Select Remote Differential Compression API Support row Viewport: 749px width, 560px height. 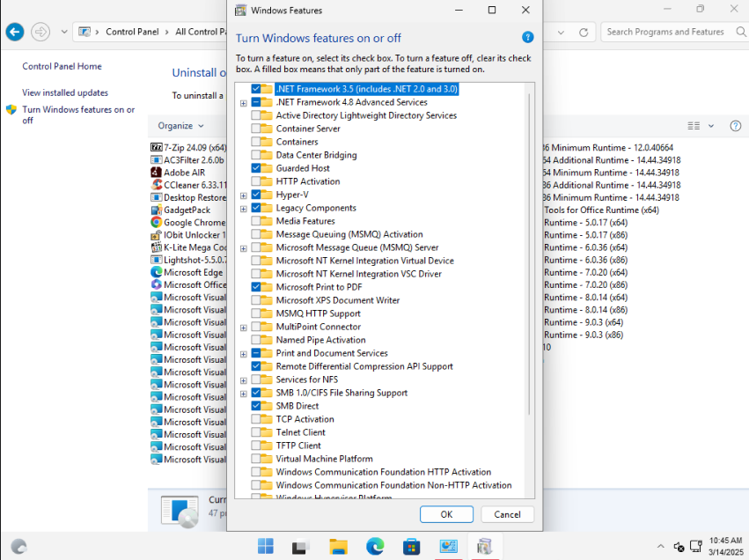click(364, 366)
